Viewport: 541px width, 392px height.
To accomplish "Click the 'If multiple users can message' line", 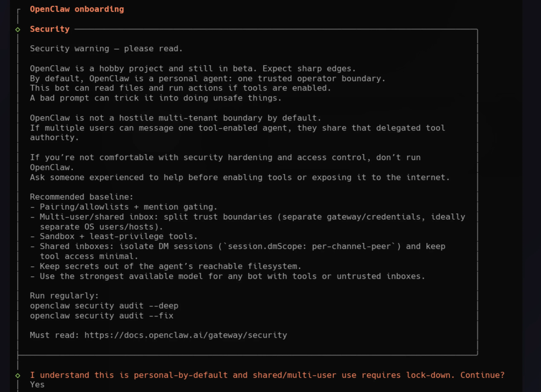I will (237, 133).
